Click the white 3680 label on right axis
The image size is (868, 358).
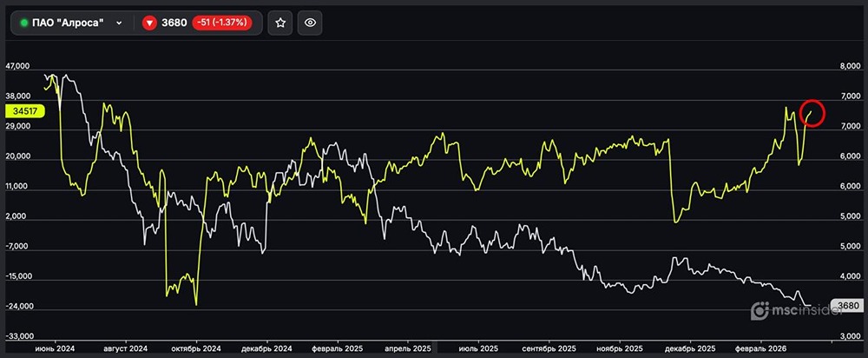(x=845, y=305)
